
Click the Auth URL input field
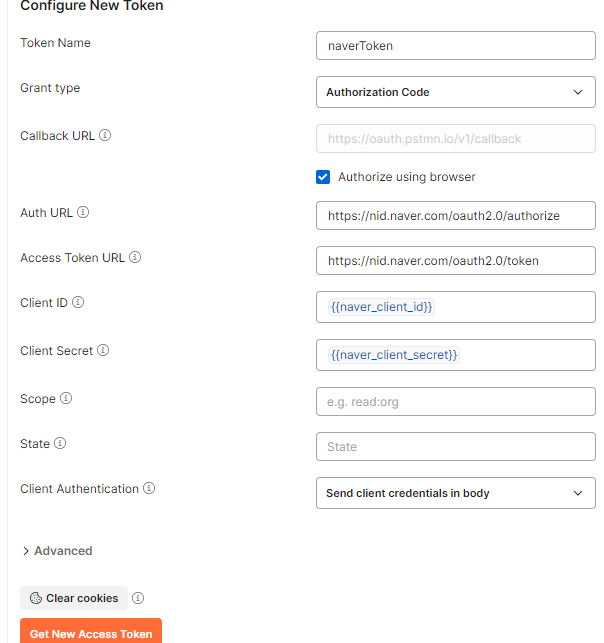(x=456, y=215)
